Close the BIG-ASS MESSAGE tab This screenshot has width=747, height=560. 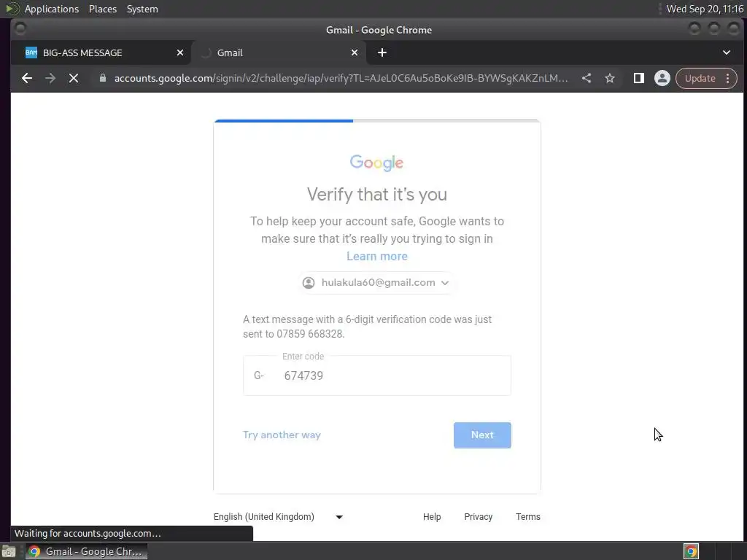[180, 52]
